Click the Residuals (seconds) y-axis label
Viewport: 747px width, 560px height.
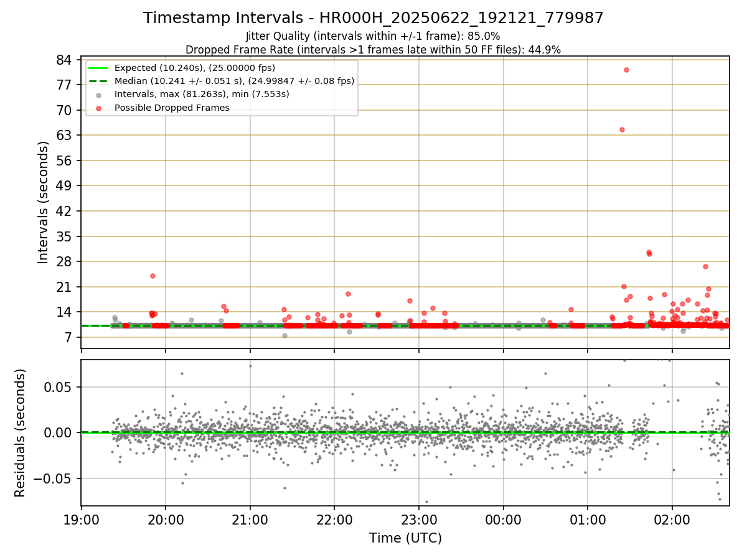(x=21, y=432)
